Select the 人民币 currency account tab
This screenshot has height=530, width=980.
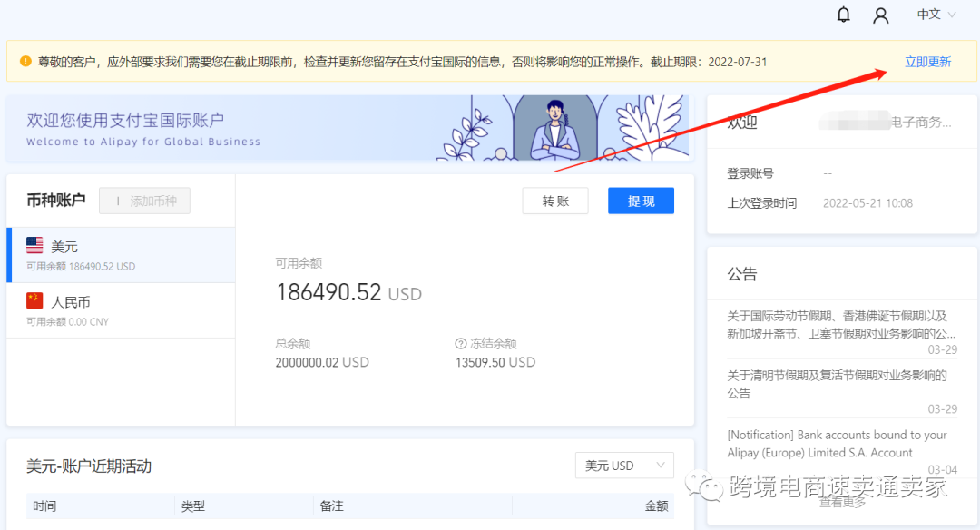(122, 310)
